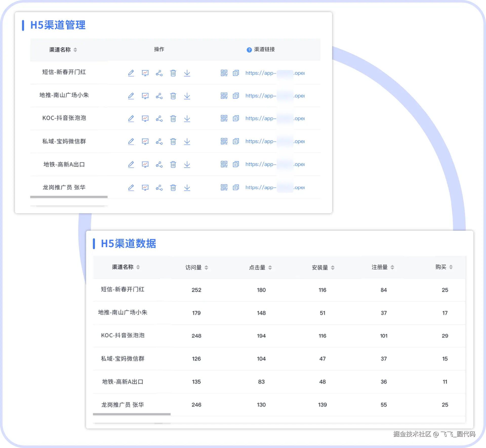Open https link for 地推-南山广场小朱 channel

[x=260, y=96]
